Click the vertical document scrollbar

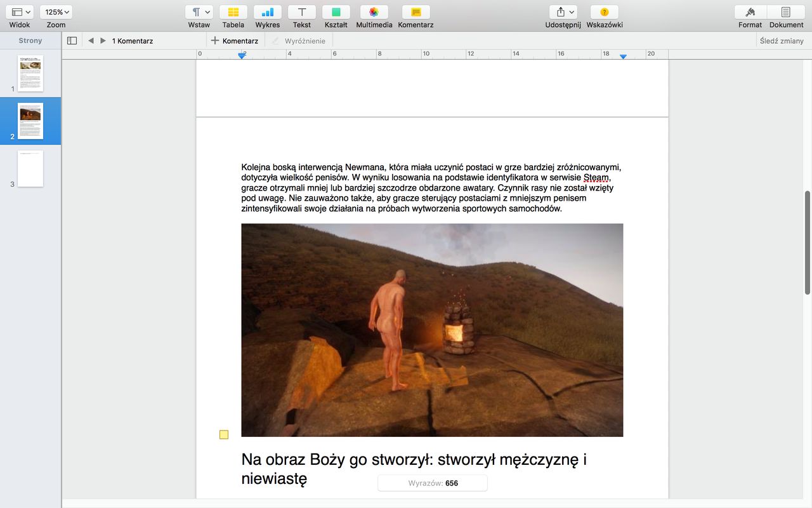[808, 241]
